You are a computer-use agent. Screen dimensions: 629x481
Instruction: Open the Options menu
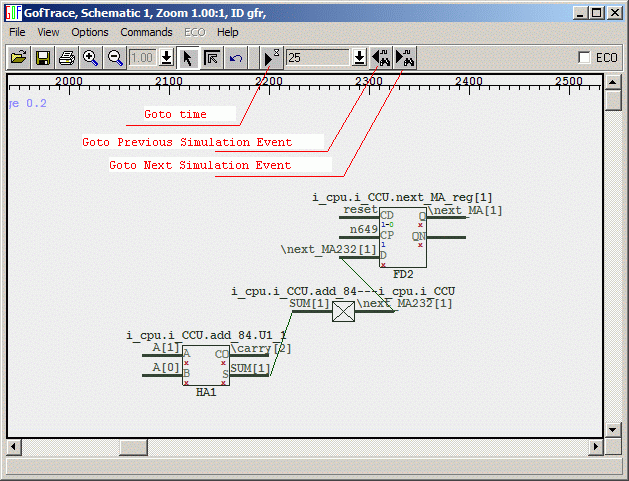90,32
